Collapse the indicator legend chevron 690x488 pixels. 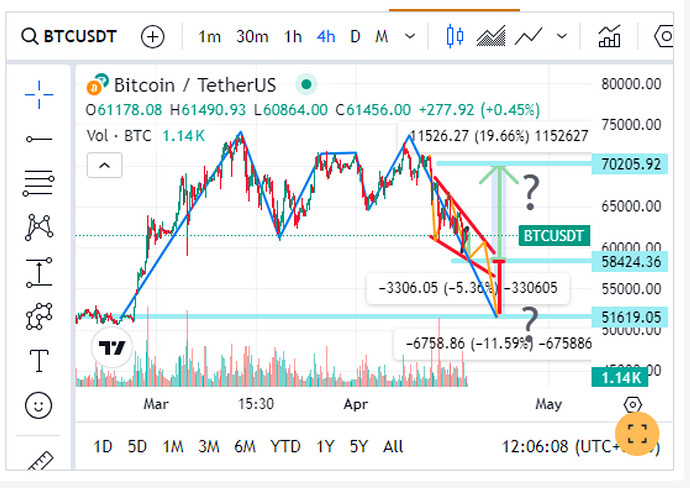tap(104, 165)
